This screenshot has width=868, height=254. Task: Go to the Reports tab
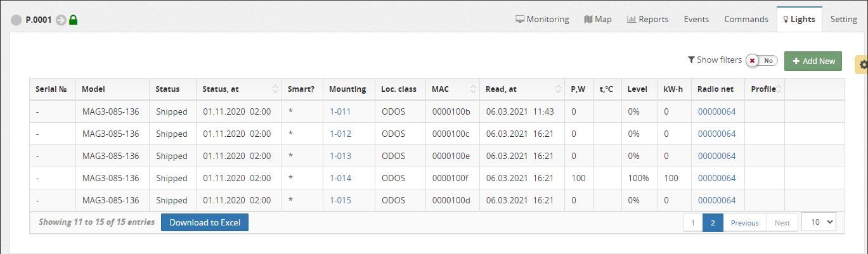(x=647, y=19)
